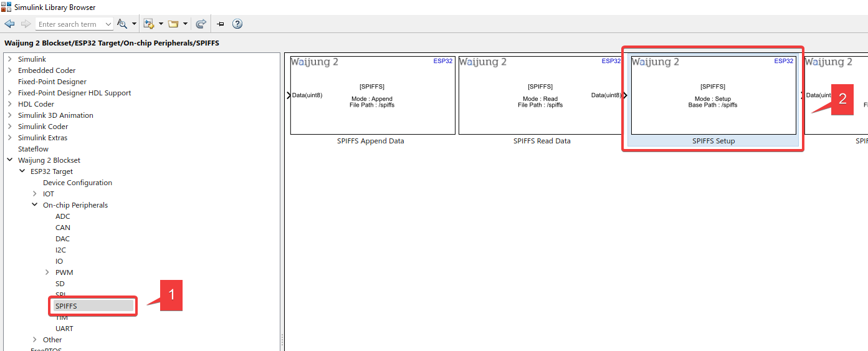Expand the Simulink tree node
Screen dimensions: 868x351
(x=9, y=59)
